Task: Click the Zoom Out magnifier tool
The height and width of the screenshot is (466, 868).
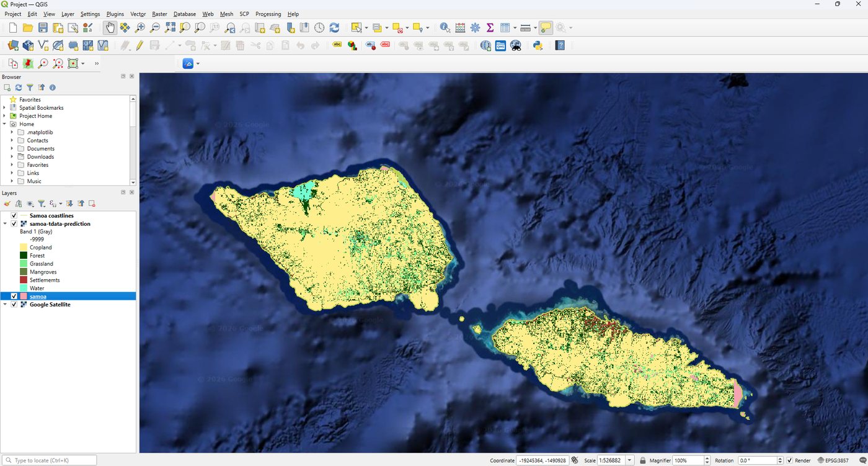Action: click(x=155, y=27)
